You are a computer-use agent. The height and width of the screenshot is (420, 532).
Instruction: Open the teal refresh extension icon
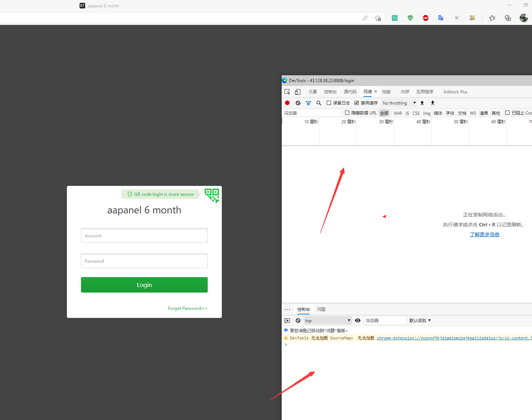[x=395, y=18]
